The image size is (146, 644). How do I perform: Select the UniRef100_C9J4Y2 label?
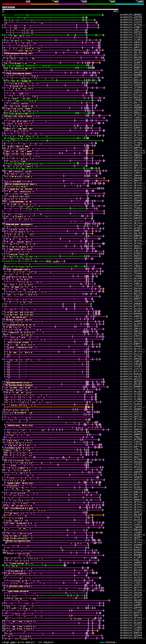click(131, 301)
